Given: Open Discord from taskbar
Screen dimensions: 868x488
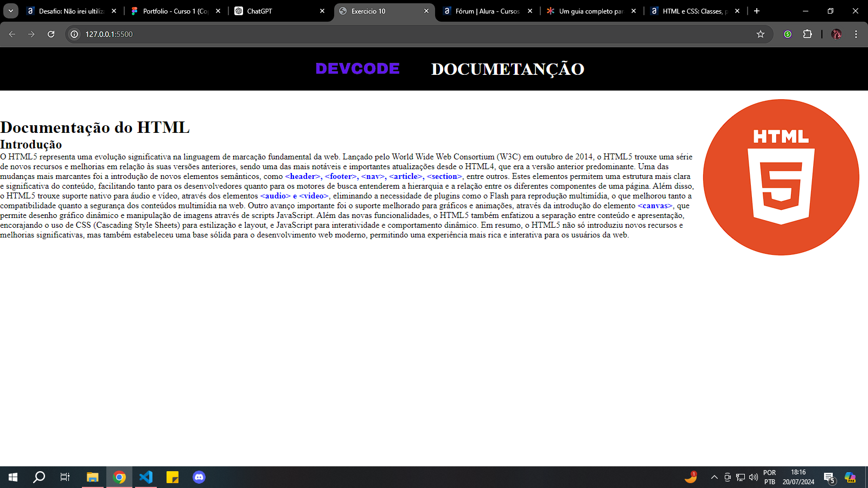Looking at the screenshot, I should 199,477.
